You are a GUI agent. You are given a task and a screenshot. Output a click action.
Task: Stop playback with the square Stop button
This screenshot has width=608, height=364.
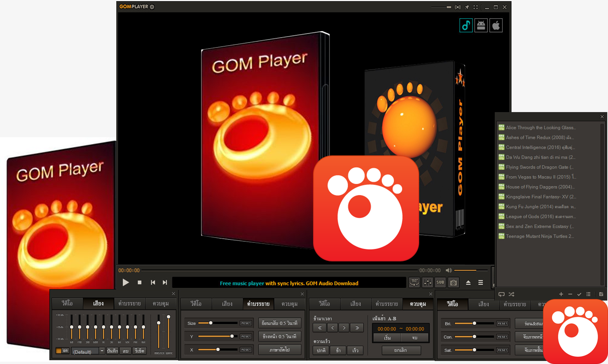pos(139,282)
